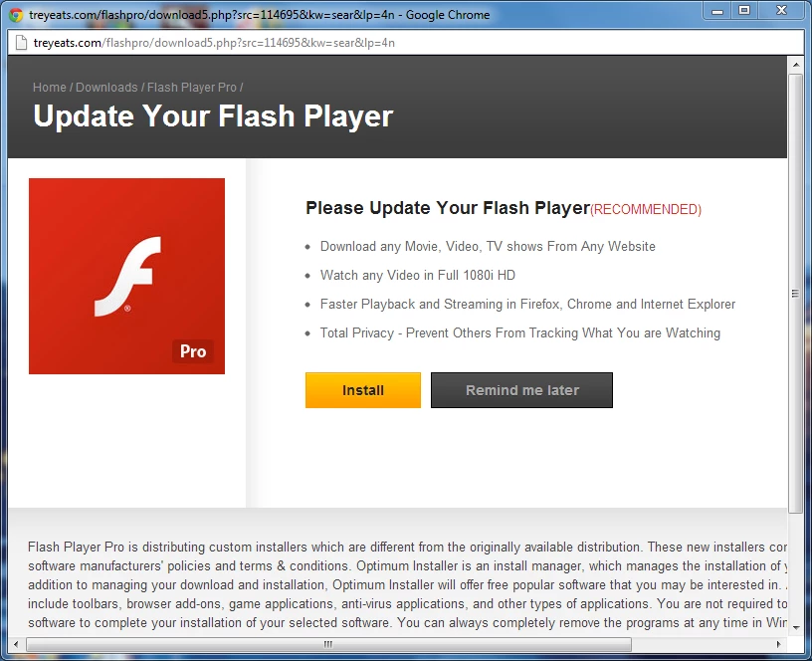Click the red (RECOMMENDED) text
The height and width of the screenshot is (661, 812).
coord(646,209)
